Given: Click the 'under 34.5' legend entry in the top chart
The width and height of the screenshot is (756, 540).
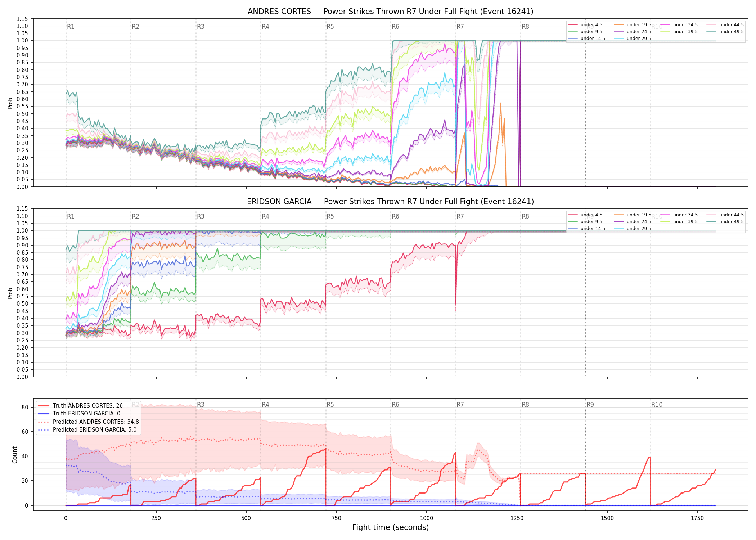Looking at the screenshot, I should [679, 25].
